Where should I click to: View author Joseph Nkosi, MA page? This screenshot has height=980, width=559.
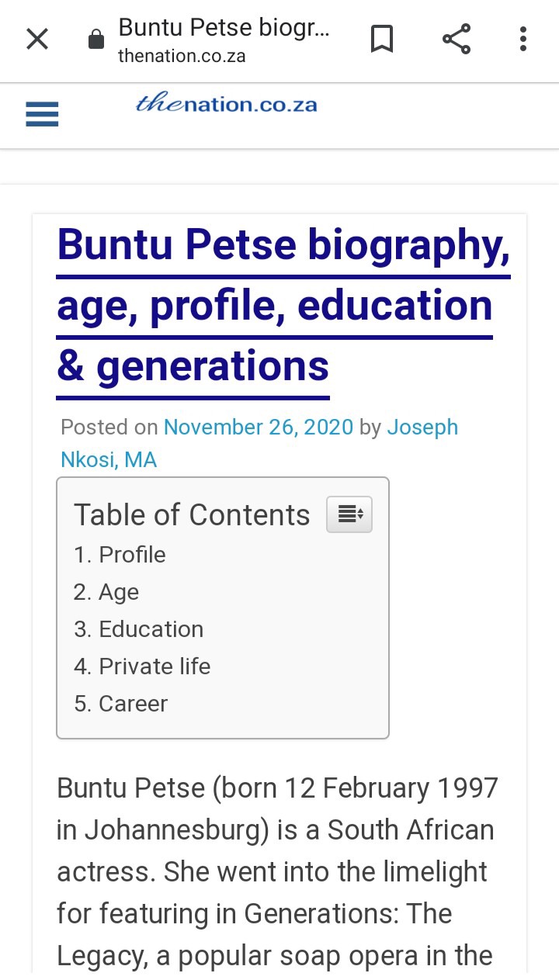click(259, 444)
